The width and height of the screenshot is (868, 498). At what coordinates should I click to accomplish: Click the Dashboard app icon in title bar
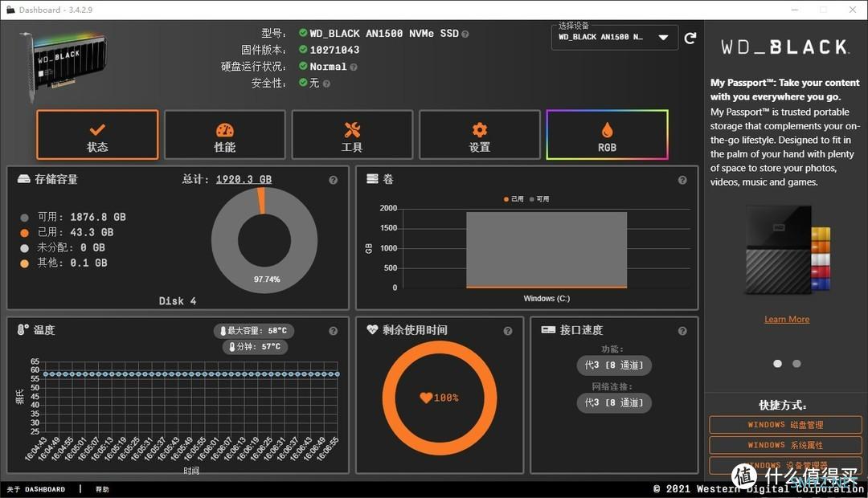click(10, 10)
